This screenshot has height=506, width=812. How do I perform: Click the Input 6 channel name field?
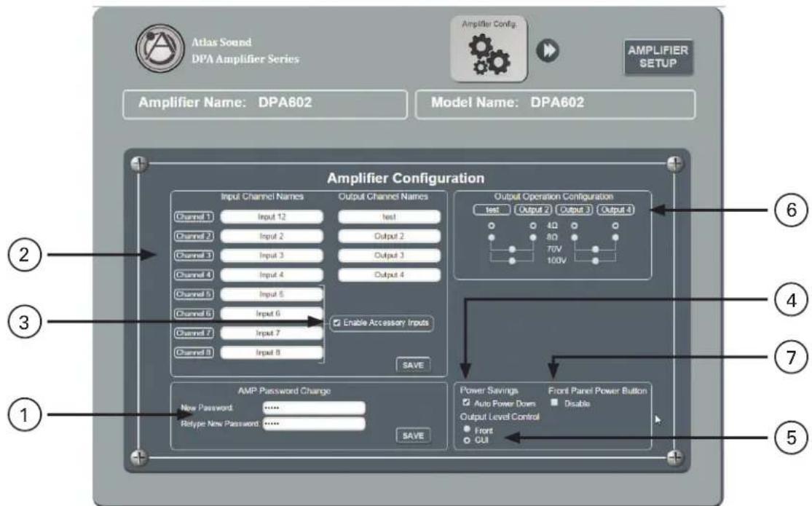[272, 314]
